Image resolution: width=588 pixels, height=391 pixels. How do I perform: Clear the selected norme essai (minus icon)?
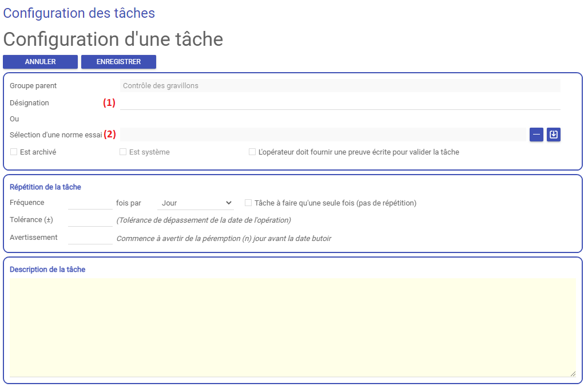coord(537,135)
